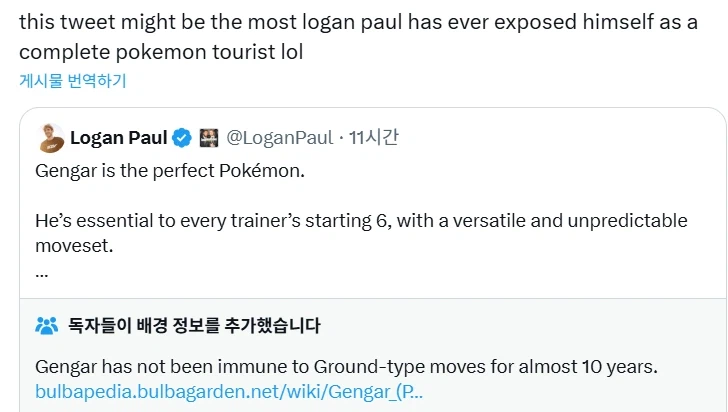Viewport: 728px width, 412px height.
Task: Click the "complete pokemon tourist lol" line
Action: (x=161, y=49)
